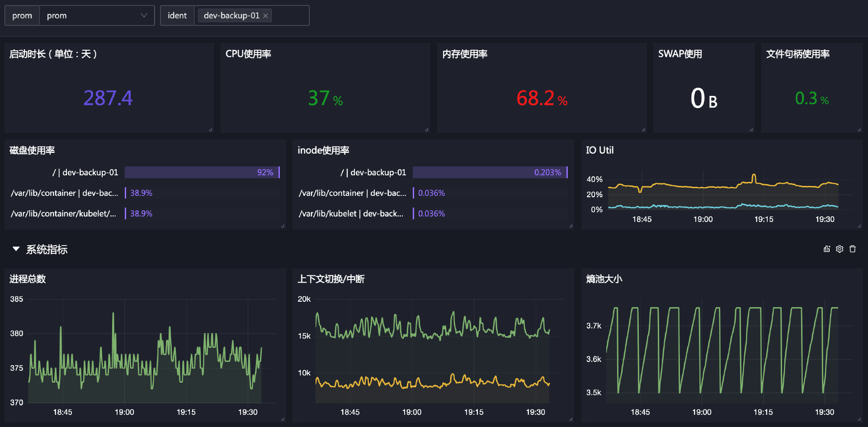Viewport: 868px width, 427px height.
Task: Click inside the ident selector field
Action: pyautogui.click(x=252, y=15)
